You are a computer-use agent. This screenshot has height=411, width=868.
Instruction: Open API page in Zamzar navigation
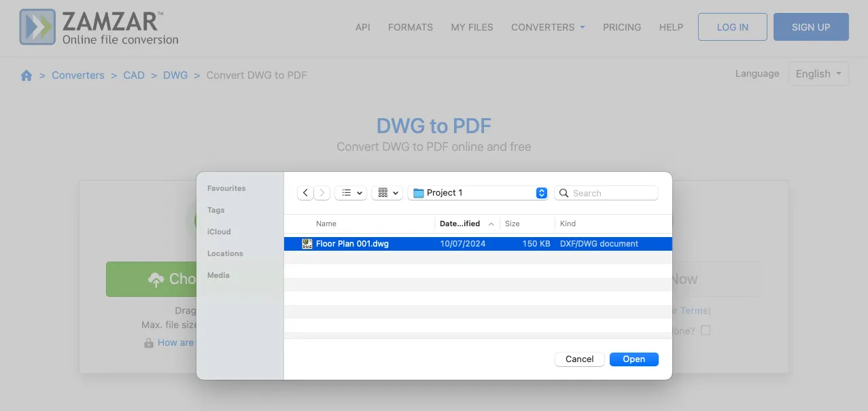point(363,27)
